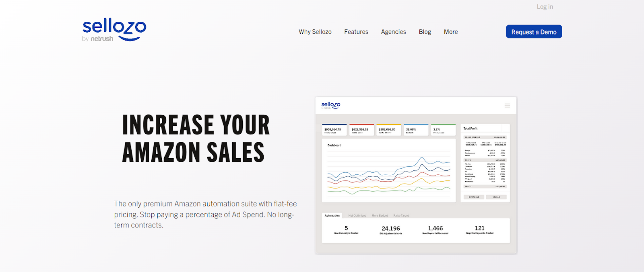This screenshot has height=272, width=644.
Task: Open the Why Sellozo menu item
Action: click(315, 32)
